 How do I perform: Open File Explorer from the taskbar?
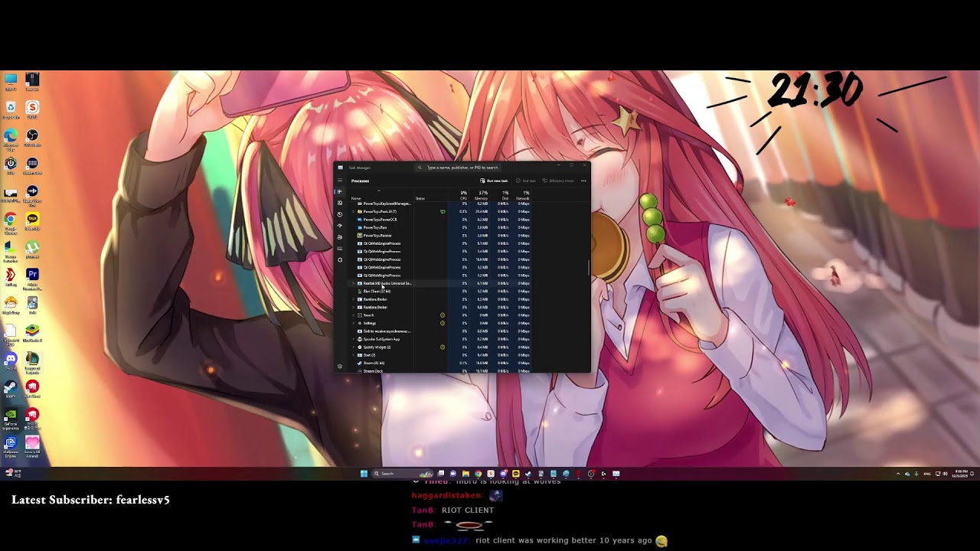point(465,474)
